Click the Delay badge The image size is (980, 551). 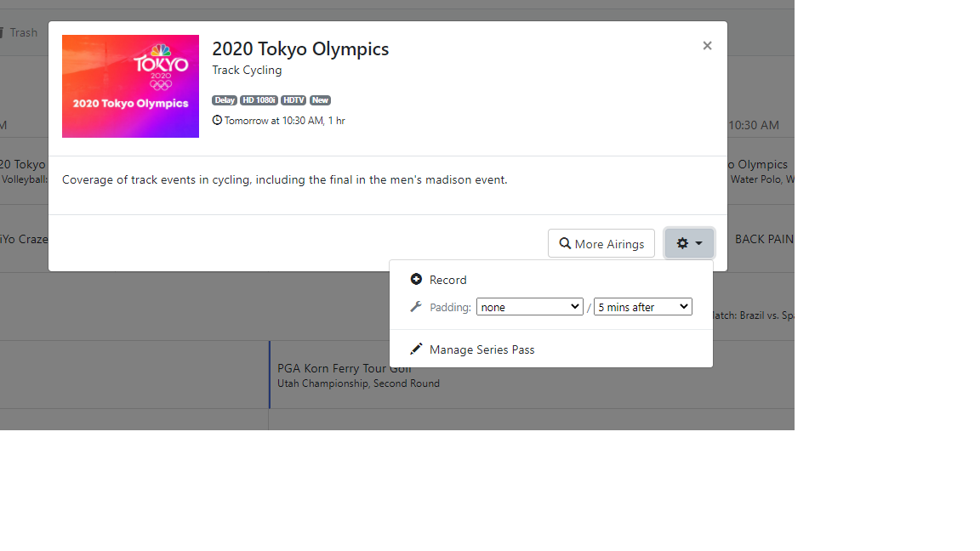[225, 100]
